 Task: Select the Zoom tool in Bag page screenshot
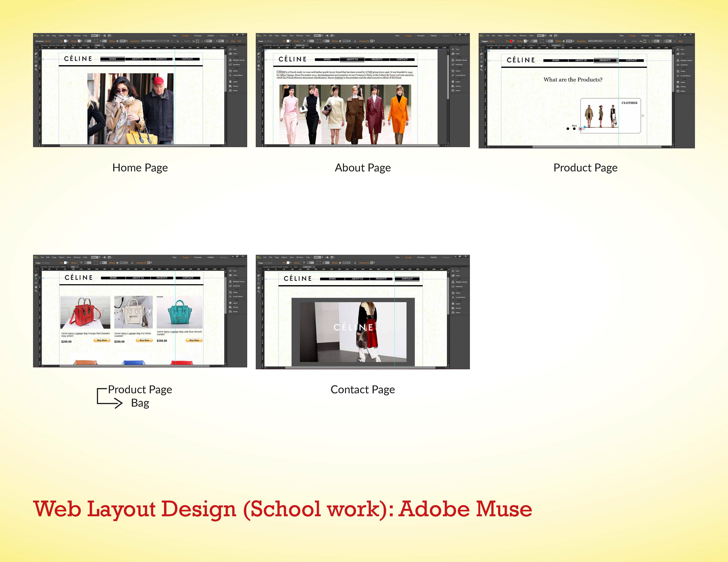(x=36, y=291)
